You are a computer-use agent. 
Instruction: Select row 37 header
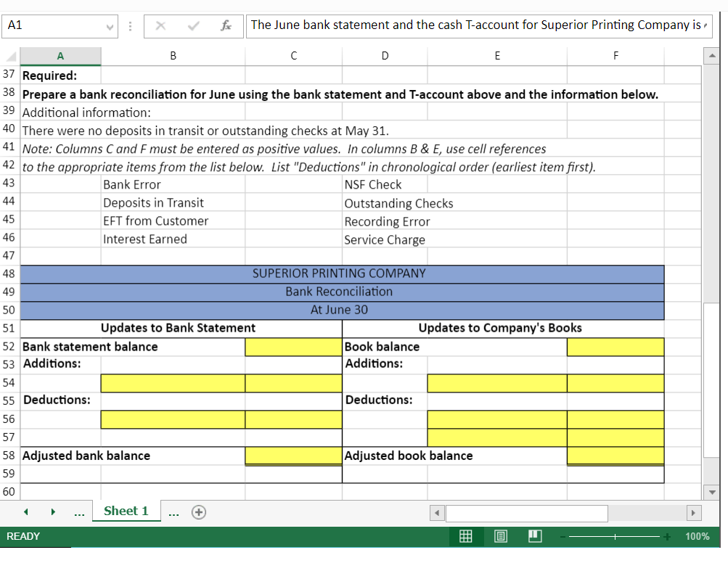pos(9,74)
